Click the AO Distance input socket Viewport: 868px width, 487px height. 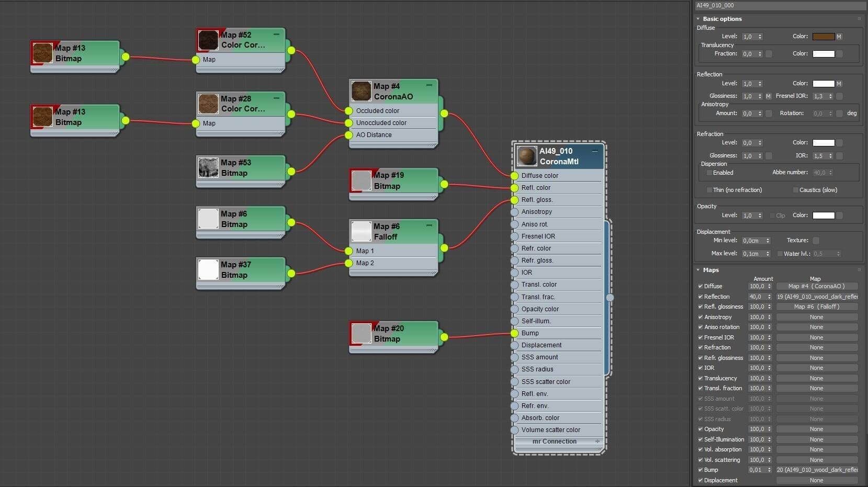click(x=349, y=135)
